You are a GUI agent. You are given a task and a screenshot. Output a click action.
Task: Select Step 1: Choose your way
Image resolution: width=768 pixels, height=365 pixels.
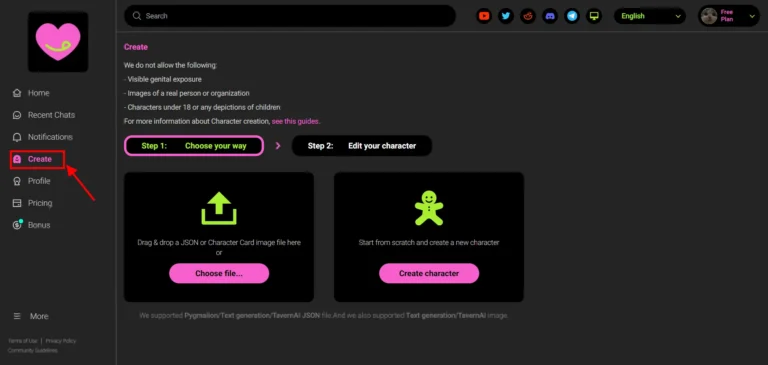(194, 146)
